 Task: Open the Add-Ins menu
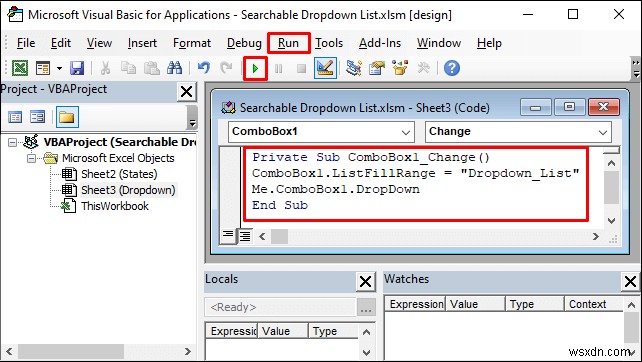tap(380, 43)
